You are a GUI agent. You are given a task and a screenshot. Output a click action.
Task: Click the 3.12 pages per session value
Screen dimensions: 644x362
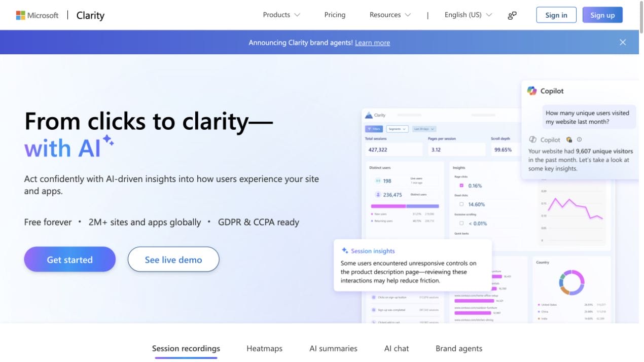(436, 150)
